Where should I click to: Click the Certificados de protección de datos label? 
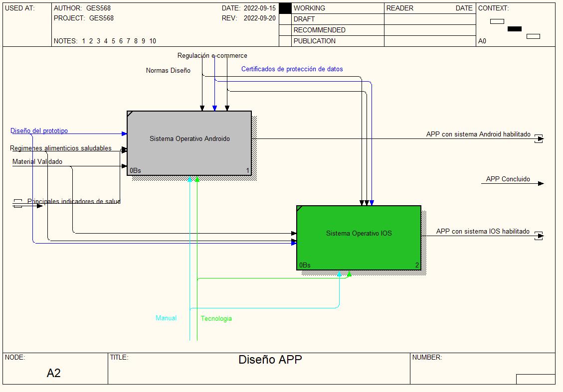coord(292,69)
